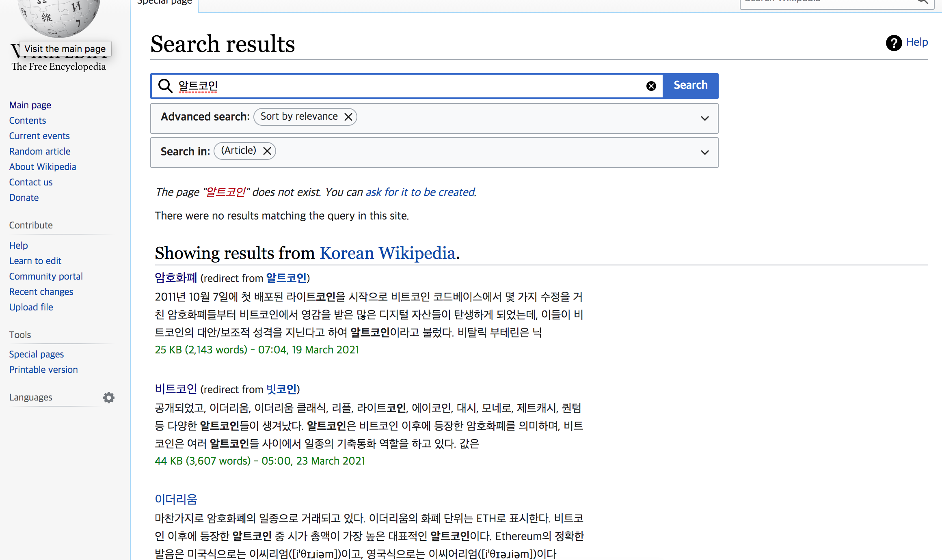Clear the search box with the X icon
Viewport: 942px width, 560px height.
pos(651,86)
